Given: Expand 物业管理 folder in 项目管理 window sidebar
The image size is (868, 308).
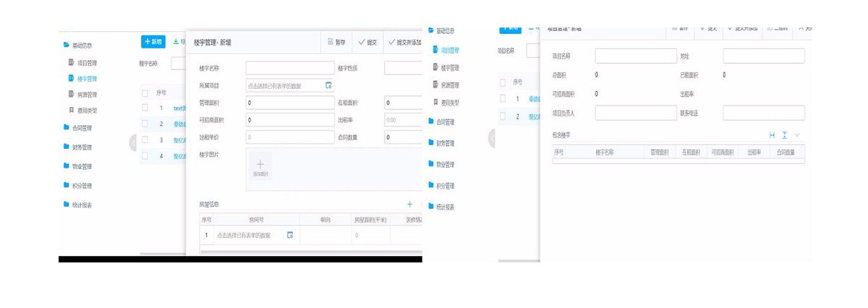Looking at the screenshot, I should coord(441,164).
